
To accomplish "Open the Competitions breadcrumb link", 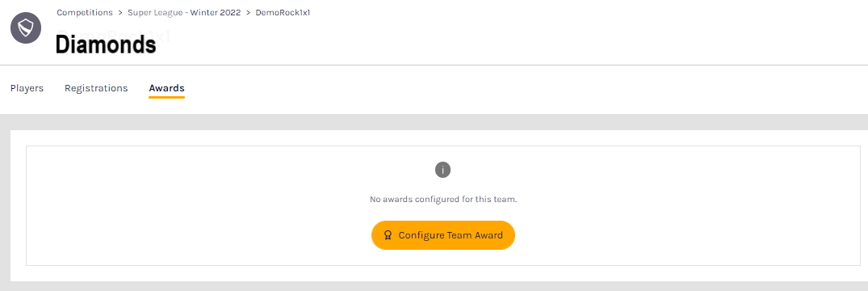I will pyautogui.click(x=84, y=12).
